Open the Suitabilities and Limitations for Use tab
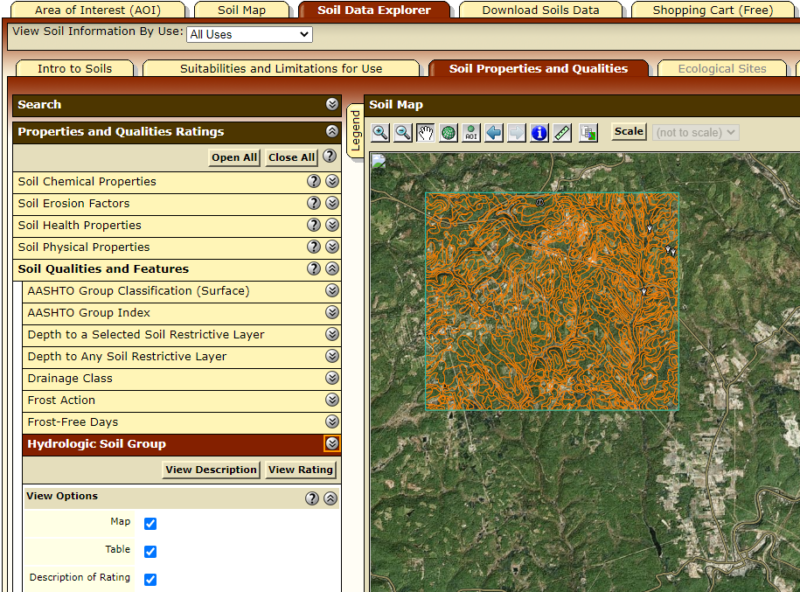This screenshot has width=800, height=592. pyautogui.click(x=283, y=69)
